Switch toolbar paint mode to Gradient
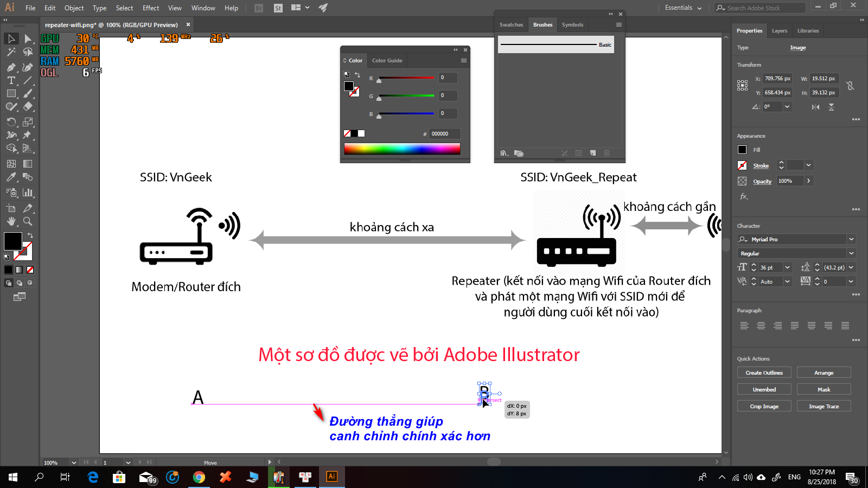Viewport: 868px width, 488px height. point(20,269)
